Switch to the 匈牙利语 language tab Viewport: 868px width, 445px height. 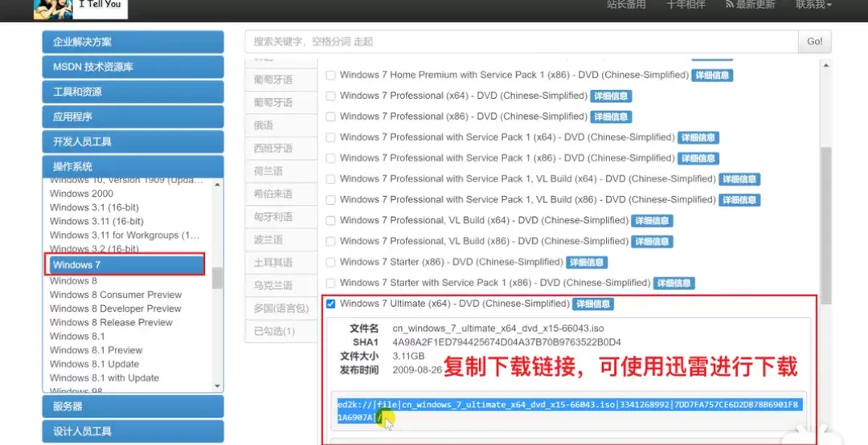pos(280,217)
